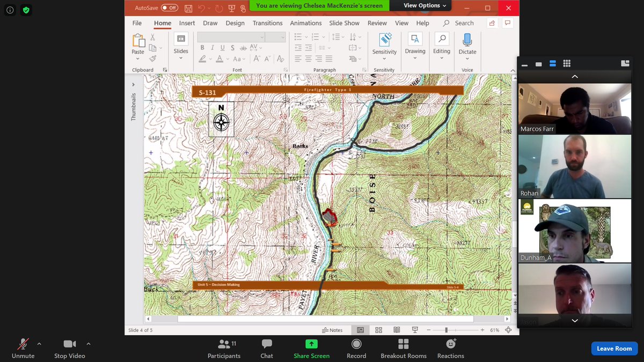
Task: Click the Record button
Action: point(356,349)
